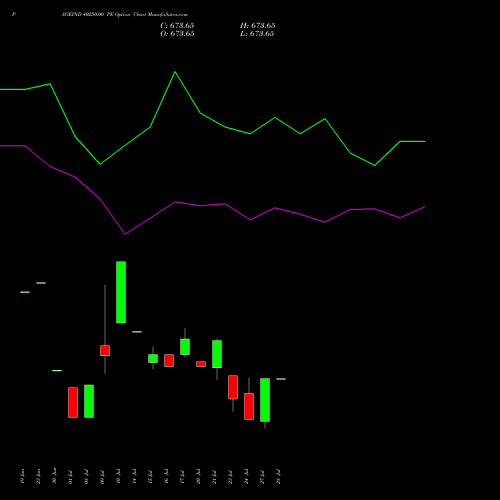
Task: Click the high value H: 673.65
Action: 258,26
